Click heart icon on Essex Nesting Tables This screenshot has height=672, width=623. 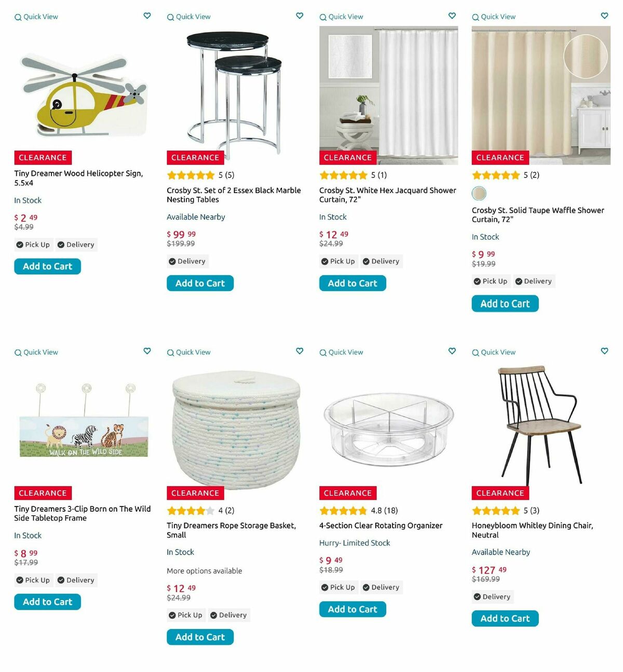pos(300,16)
